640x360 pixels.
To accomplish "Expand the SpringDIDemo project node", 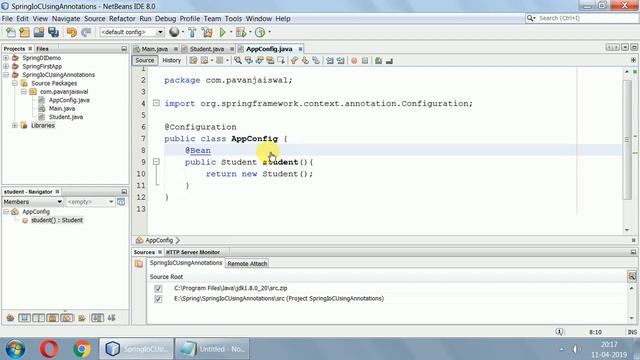I will point(6,58).
